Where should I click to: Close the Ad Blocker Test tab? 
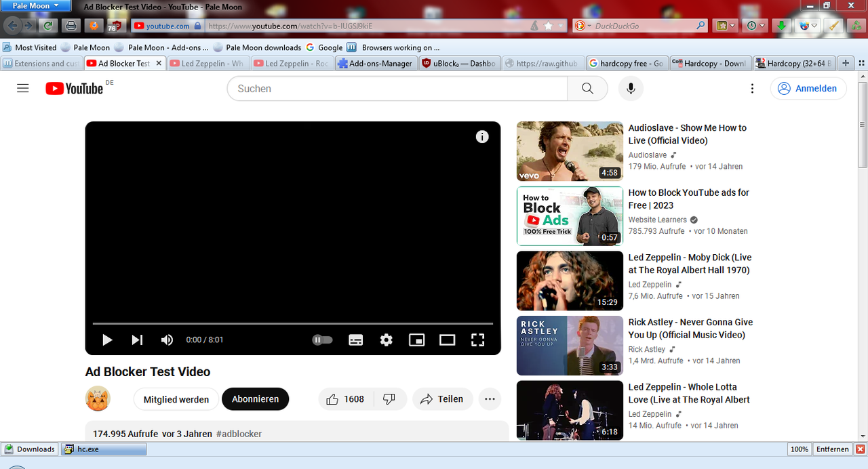[x=159, y=63]
